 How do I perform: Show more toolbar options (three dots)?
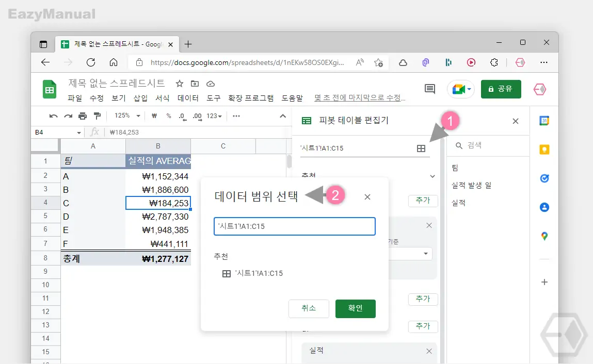[x=236, y=116]
